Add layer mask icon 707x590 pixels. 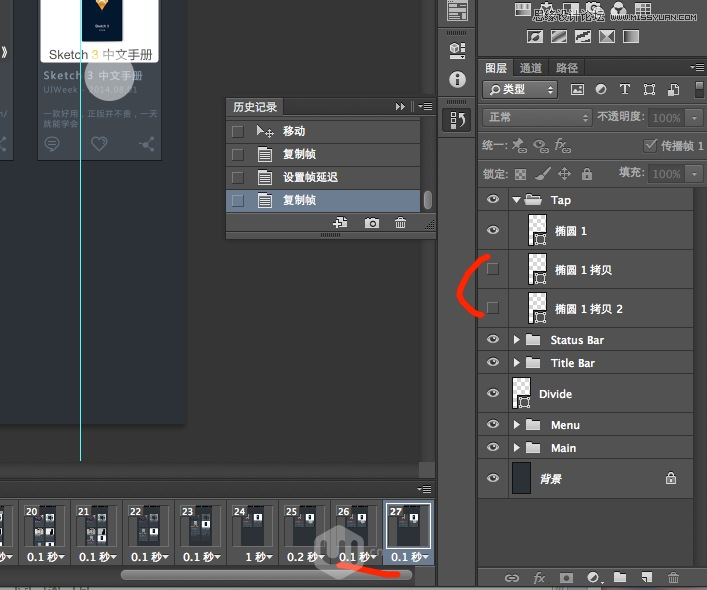click(x=566, y=577)
